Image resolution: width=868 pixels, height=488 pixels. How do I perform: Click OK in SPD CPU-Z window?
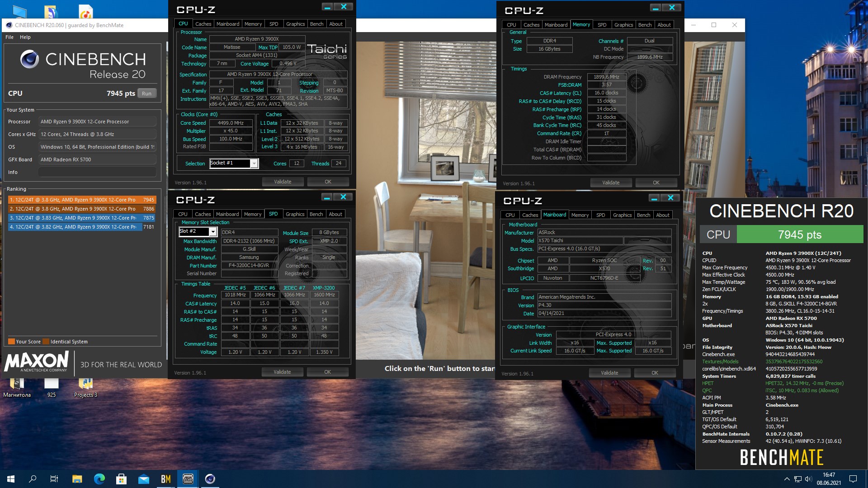click(327, 372)
